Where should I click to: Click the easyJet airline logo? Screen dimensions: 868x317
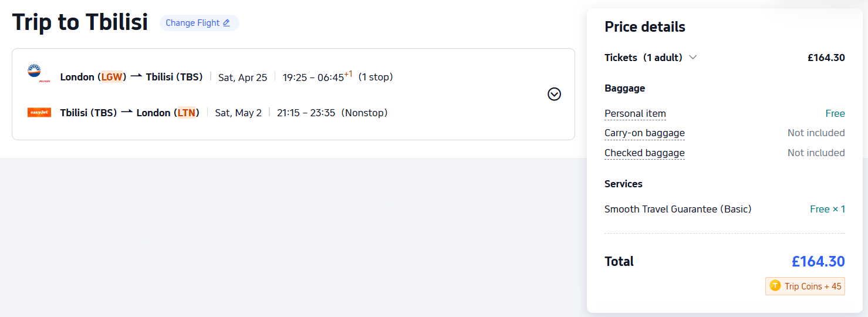[x=39, y=112]
